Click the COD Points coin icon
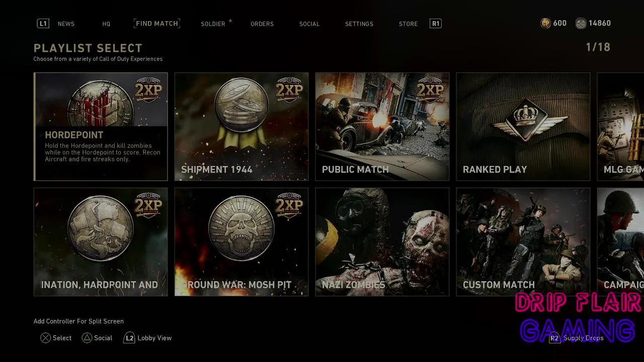This screenshot has width=644, height=362. point(545,23)
